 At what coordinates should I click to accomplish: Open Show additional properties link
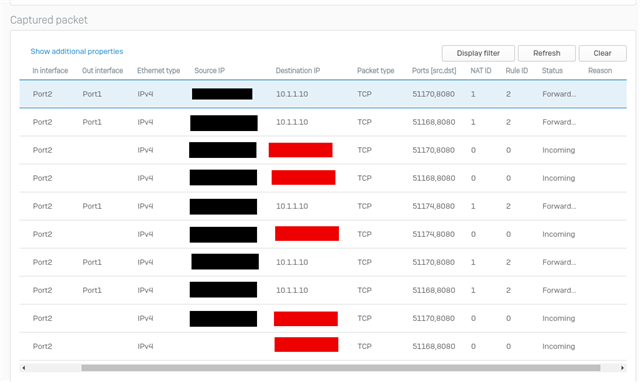(x=77, y=51)
